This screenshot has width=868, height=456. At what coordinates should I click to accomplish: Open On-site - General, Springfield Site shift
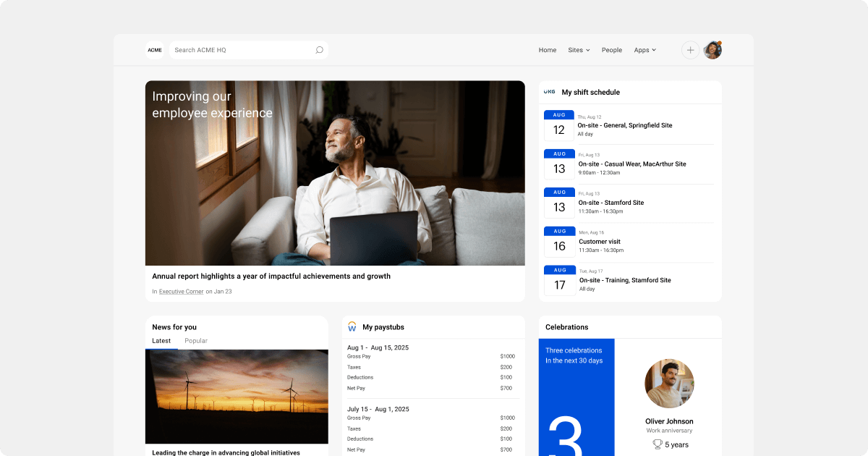[625, 125]
